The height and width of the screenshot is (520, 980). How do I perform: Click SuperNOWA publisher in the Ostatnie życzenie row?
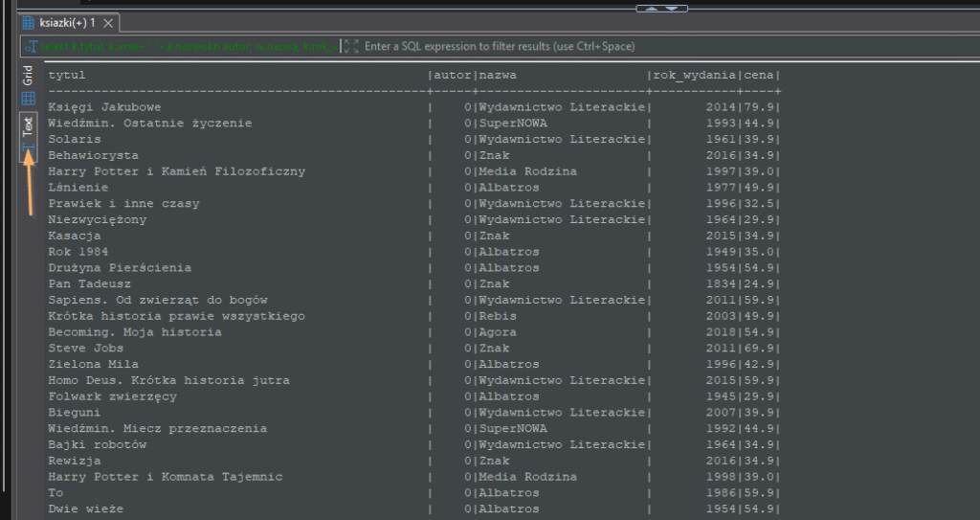click(513, 123)
